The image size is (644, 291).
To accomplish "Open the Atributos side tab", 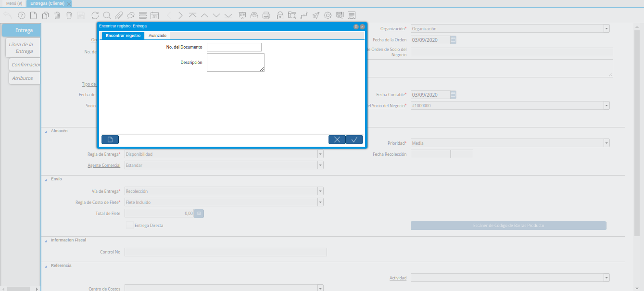I will (x=24, y=78).
